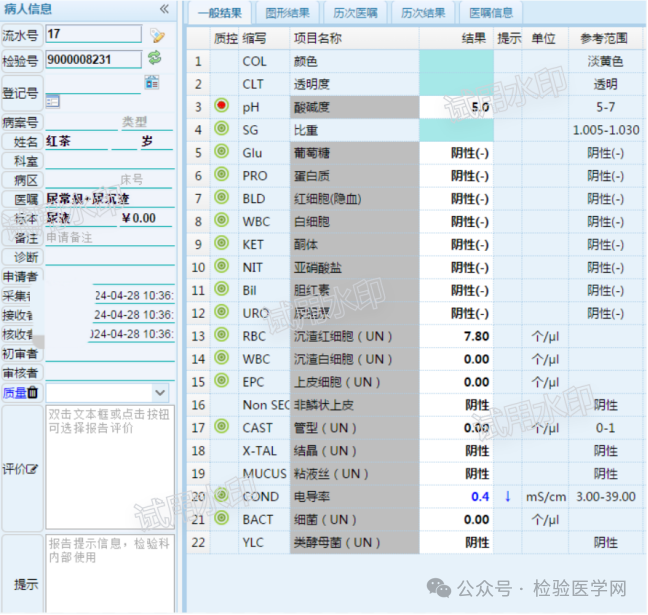Screen dimensions: 648x615
Task: Click the 评价 text area
Action: tap(110, 467)
